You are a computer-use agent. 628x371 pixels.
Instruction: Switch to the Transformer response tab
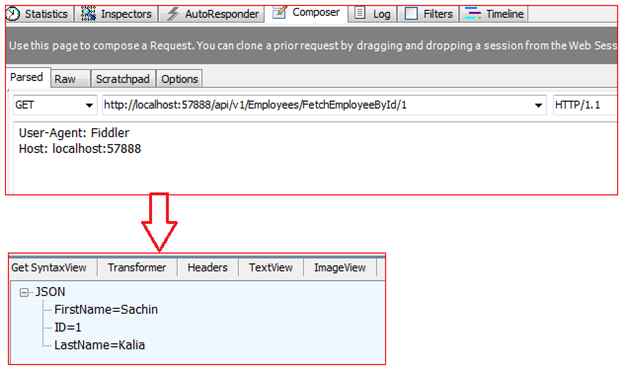coord(137,268)
